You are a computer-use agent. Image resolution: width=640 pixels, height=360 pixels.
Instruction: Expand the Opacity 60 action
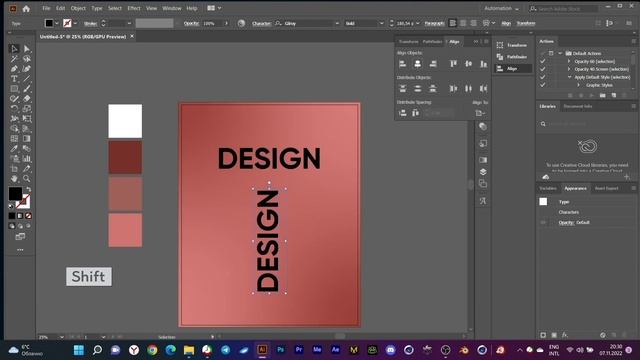(569, 61)
